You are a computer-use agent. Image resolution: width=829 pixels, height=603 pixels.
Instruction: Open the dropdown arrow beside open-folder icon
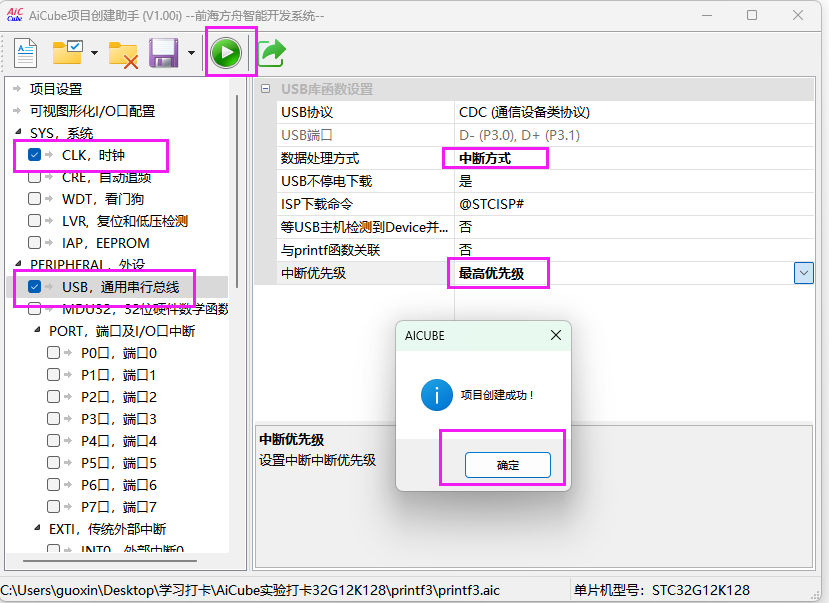coord(94,53)
